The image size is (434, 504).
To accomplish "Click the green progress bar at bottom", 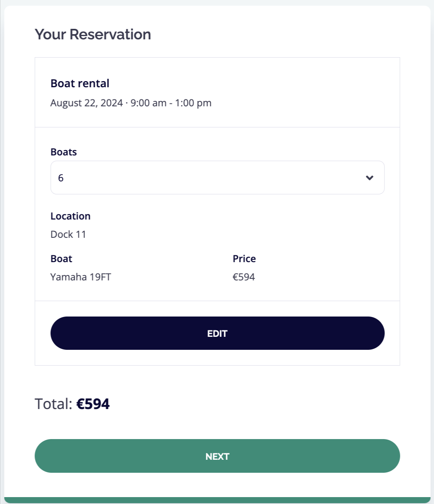I will click(x=217, y=500).
